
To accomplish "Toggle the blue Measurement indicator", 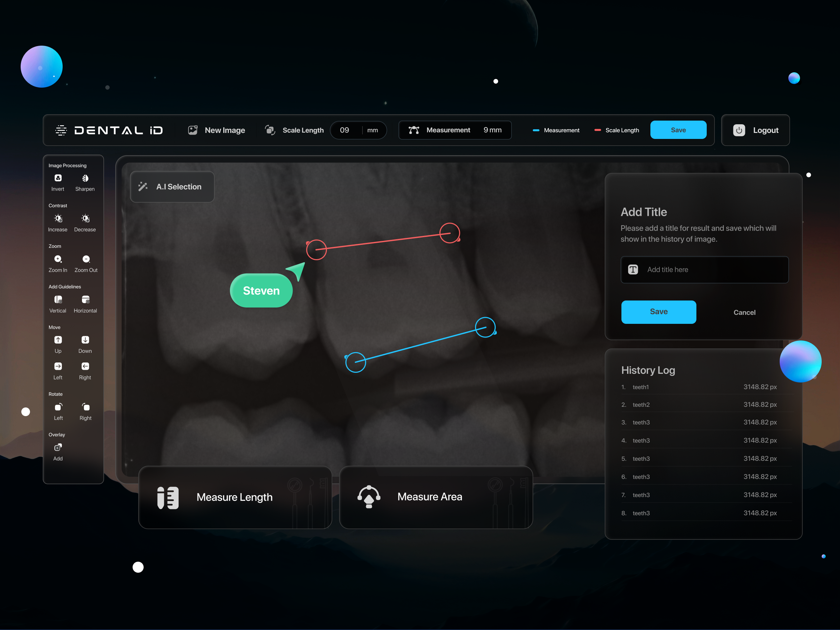I will (x=555, y=130).
